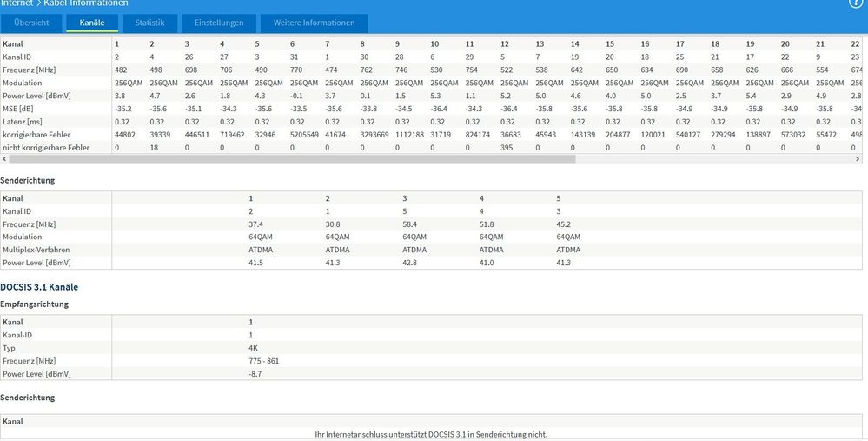Select upstream frequency 58.4
Image resolution: width=868 pixels, height=441 pixels.
[409, 224]
